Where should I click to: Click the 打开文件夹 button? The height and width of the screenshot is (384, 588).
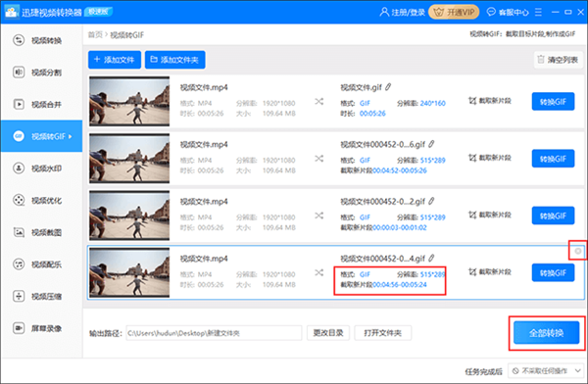382,333
